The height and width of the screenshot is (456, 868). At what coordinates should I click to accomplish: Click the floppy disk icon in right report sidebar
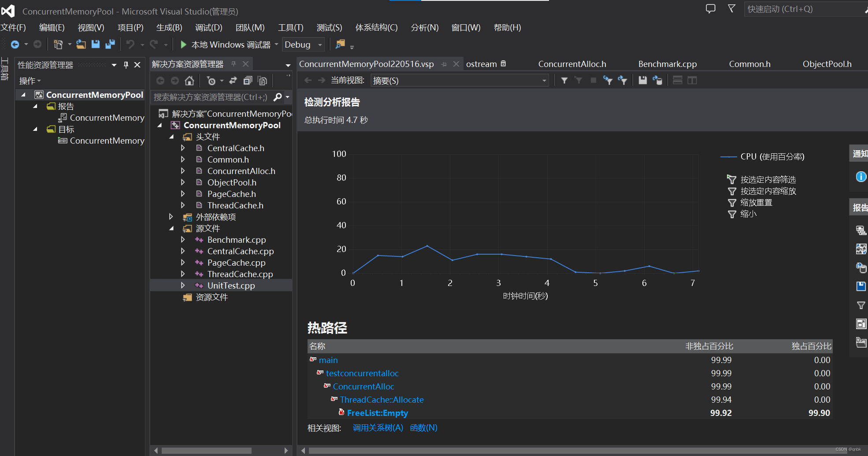pos(861,286)
